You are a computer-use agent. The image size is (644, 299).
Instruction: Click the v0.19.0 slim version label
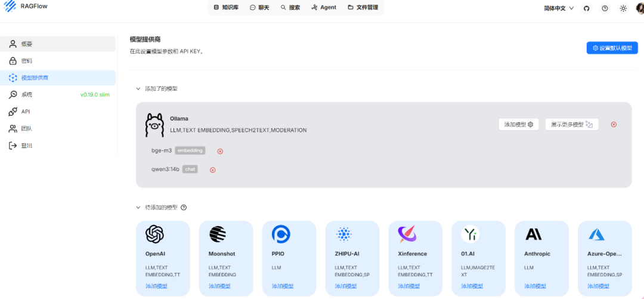(95, 95)
